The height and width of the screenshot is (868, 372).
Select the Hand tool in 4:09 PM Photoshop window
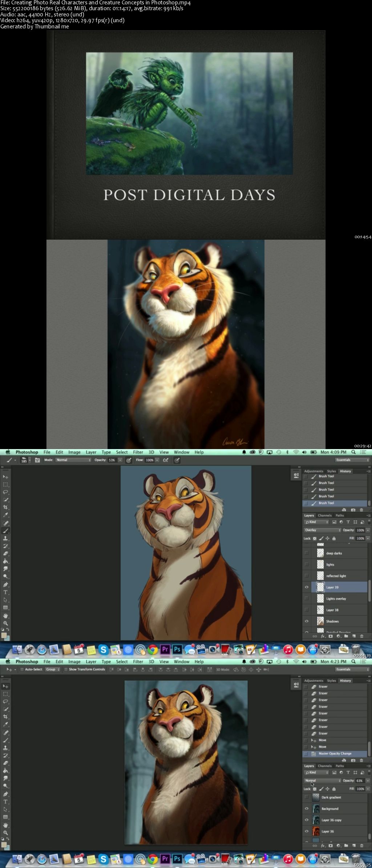(5, 616)
